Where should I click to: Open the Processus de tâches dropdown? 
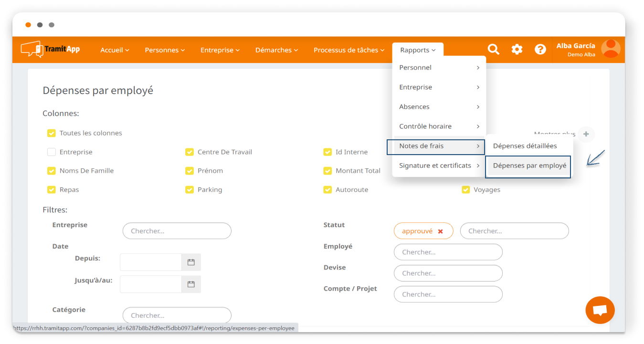click(x=348, y=50)
